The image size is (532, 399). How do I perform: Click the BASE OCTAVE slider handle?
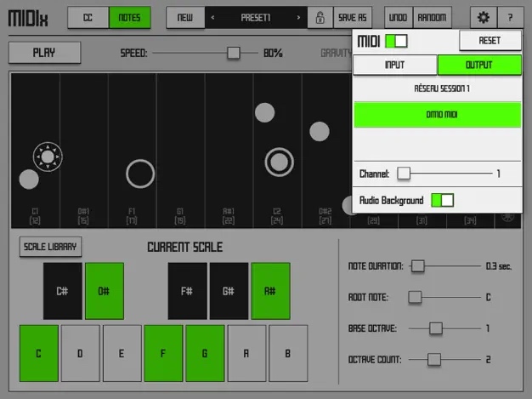coord(436,328)
